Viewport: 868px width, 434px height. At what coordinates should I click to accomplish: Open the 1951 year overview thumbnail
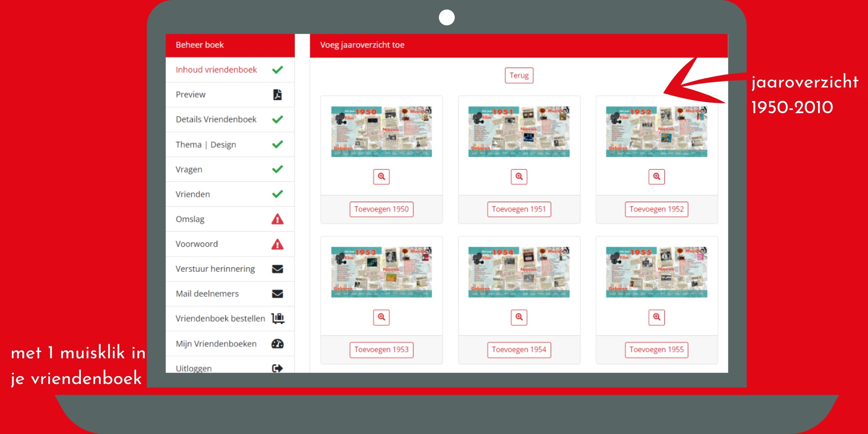tap(519, 132)
